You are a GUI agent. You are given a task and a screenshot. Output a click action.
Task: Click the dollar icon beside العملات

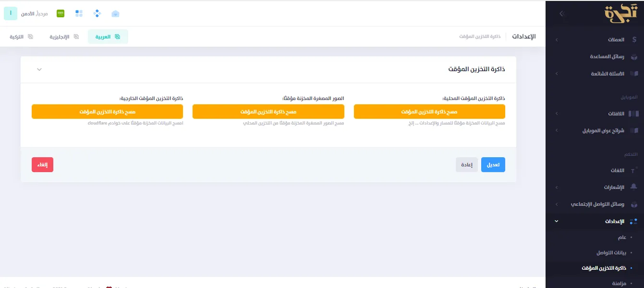point(634,39)
